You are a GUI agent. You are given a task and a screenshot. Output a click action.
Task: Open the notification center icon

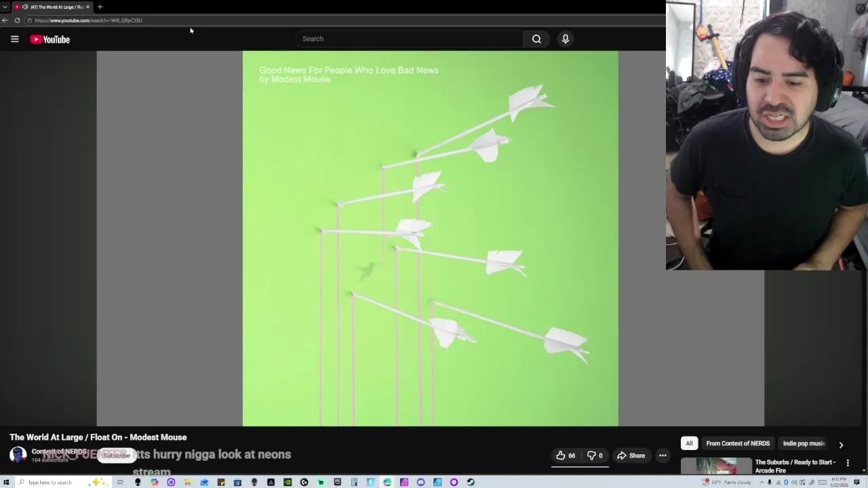click(x=856, y=482)
